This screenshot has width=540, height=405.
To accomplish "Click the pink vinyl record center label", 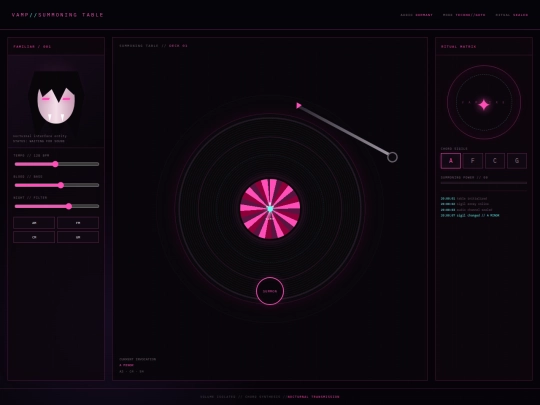I will click(270, 208).
